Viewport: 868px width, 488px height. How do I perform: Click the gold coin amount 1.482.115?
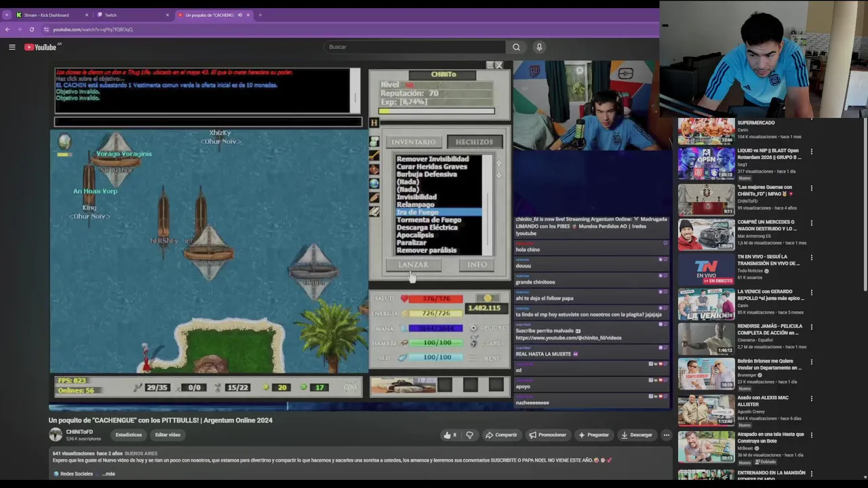(x=484, y=308)
